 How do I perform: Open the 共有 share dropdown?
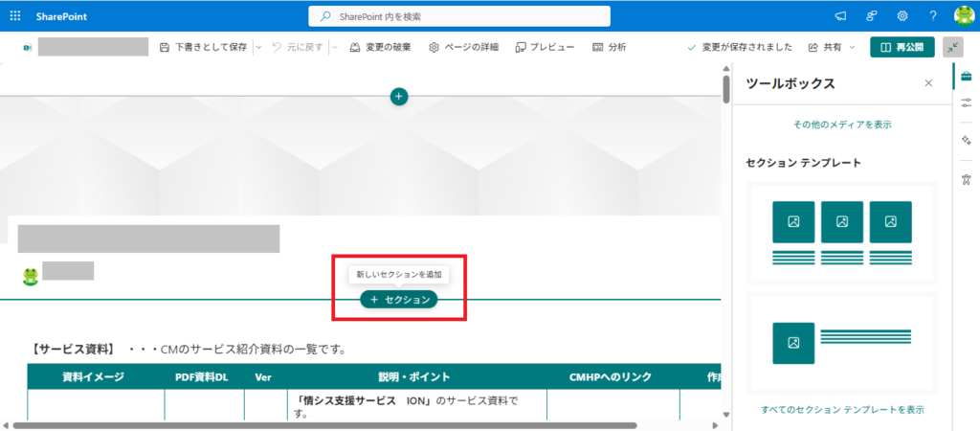[x=832, y=47]
